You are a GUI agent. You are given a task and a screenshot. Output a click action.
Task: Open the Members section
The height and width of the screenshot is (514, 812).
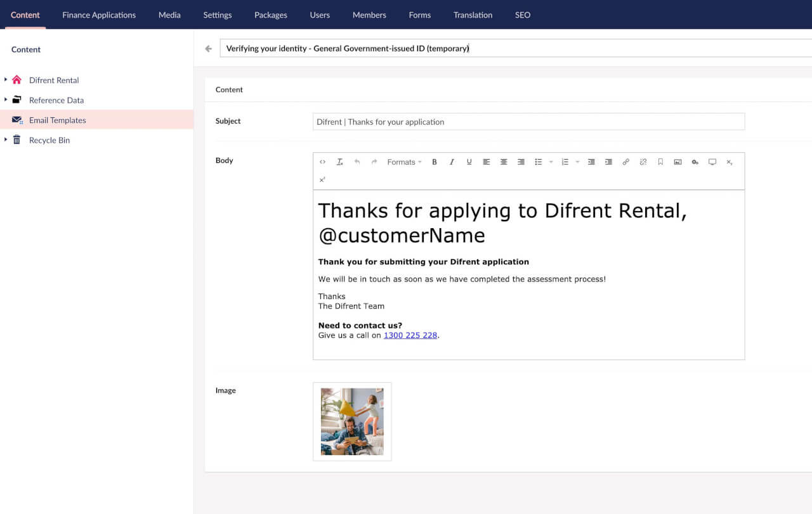369,15
